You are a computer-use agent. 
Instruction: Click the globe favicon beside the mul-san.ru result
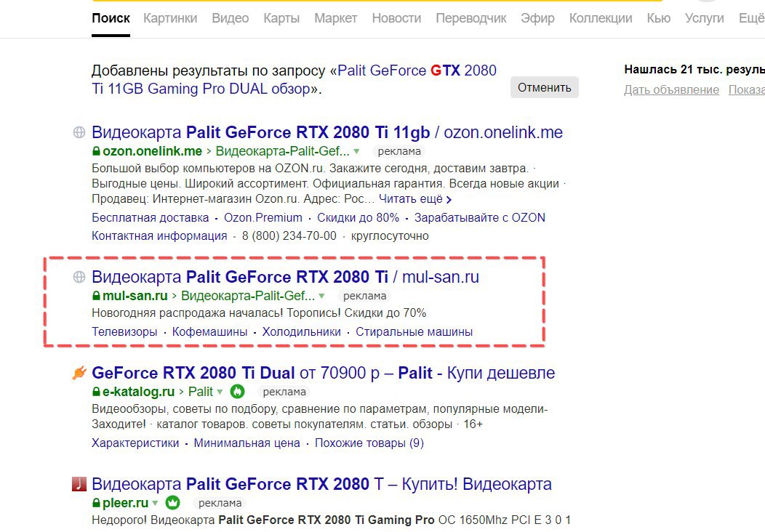click(x=79, y=277)
